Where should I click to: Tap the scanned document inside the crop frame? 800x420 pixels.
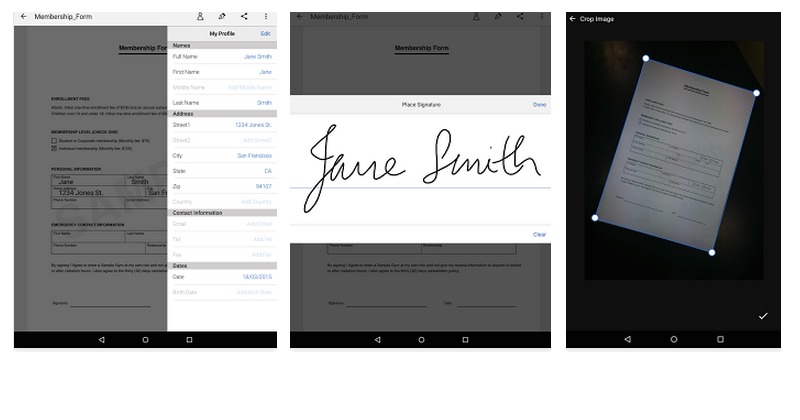click(x=676, y=156)
